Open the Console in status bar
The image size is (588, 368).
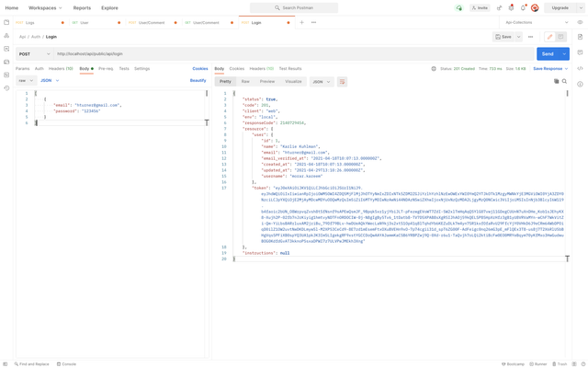pos(66,364)
